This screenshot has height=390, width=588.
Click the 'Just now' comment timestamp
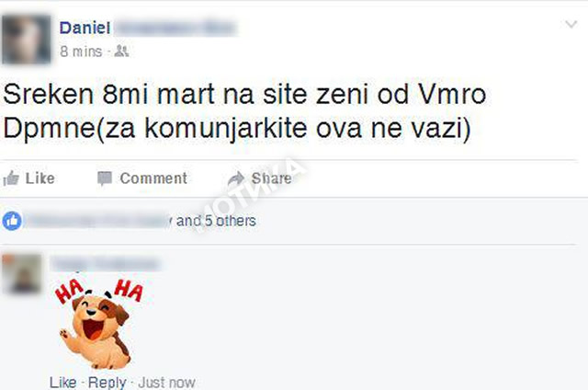(x=166, y=383)
